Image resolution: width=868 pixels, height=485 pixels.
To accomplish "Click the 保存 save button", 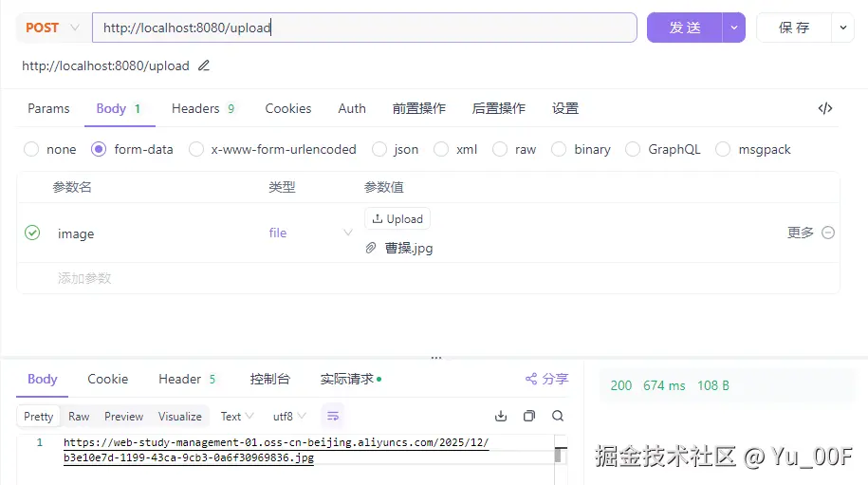I will coord(794,28).
